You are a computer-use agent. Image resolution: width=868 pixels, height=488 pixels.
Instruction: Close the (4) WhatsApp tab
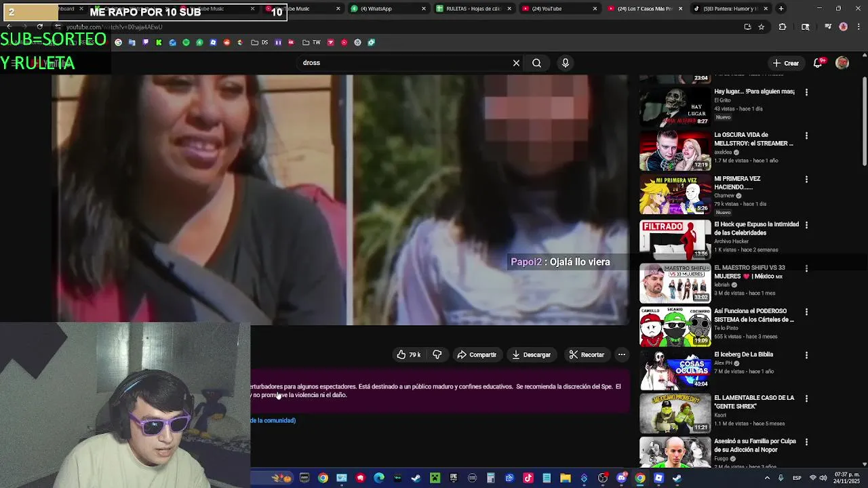[424, 9]
